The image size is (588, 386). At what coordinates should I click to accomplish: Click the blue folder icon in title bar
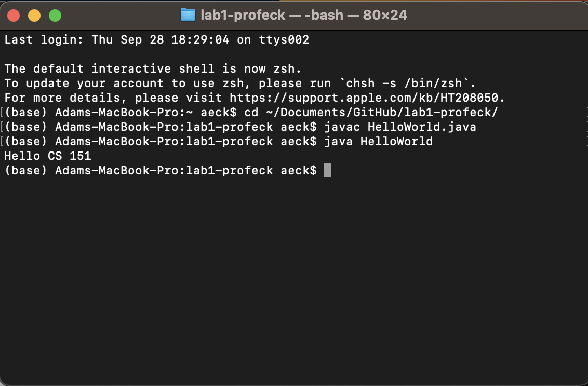point(188,15)
